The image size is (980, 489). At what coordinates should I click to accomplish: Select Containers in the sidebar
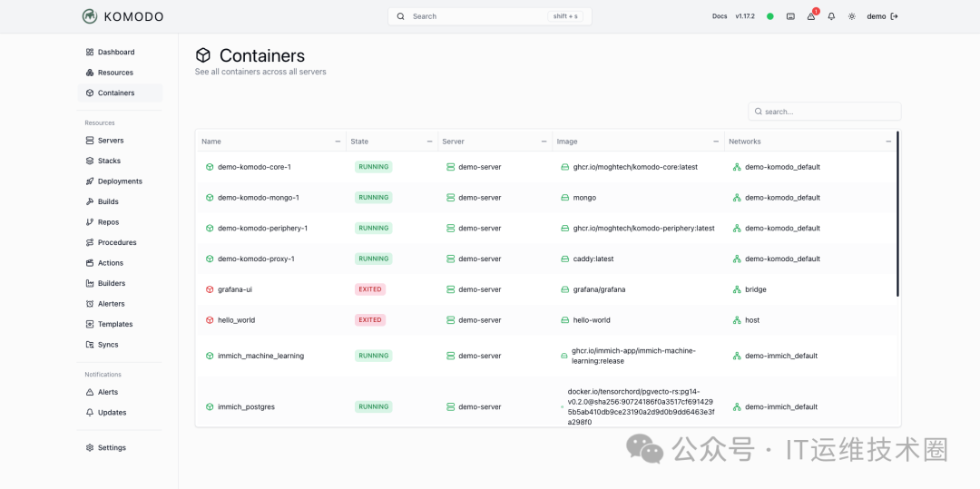120,93
